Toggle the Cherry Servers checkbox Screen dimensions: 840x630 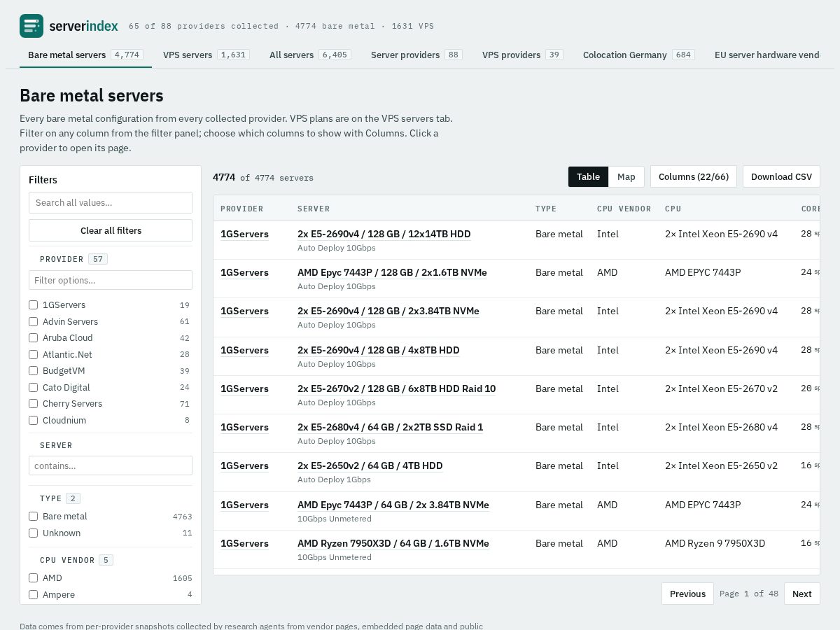[33, 403]
